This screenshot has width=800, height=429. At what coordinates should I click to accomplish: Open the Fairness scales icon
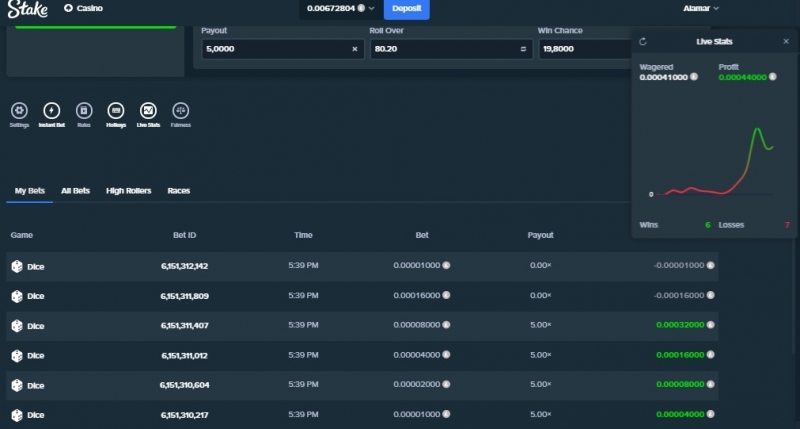tap(181, 111)
